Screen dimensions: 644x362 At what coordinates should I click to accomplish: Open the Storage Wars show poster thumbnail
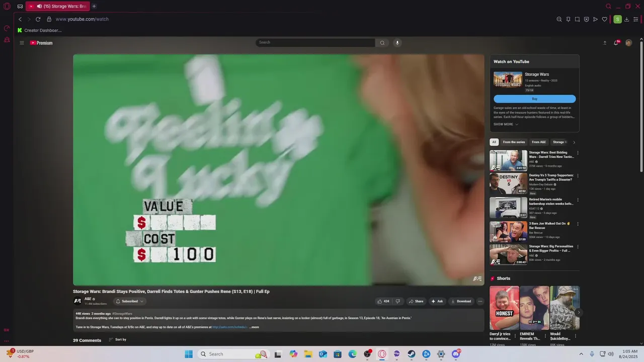(508, 80)
